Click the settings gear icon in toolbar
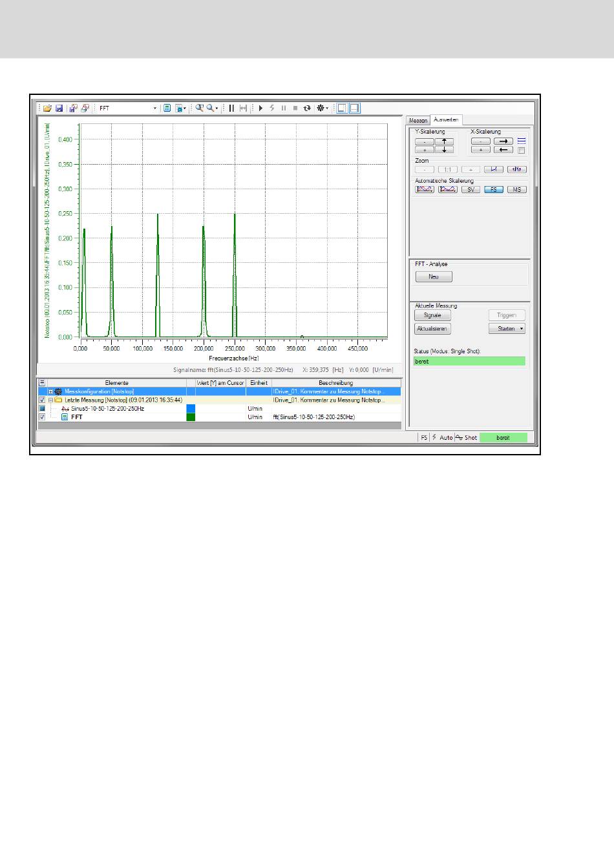Viewport: 614px width, 868px height. click(x=320, y=108)
